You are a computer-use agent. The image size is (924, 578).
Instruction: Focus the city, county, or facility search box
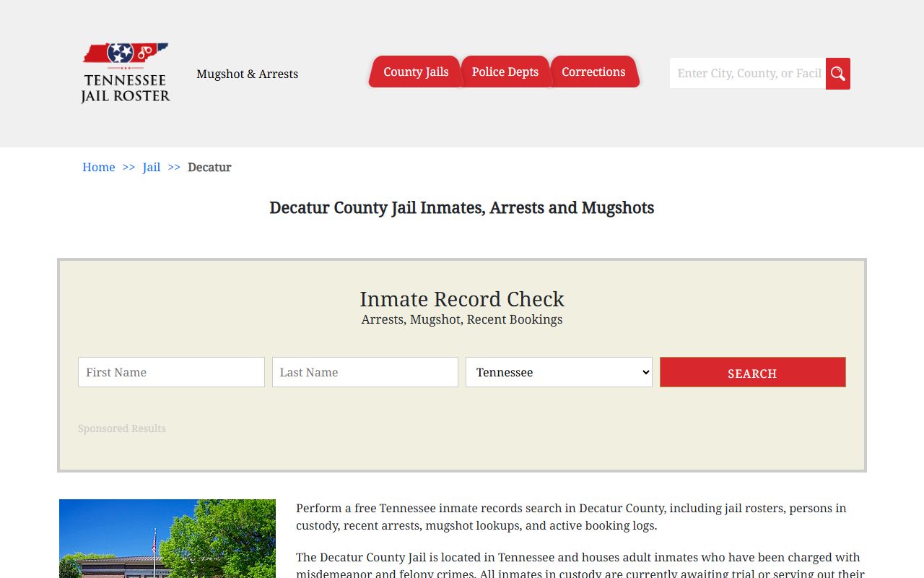[748, 73]
